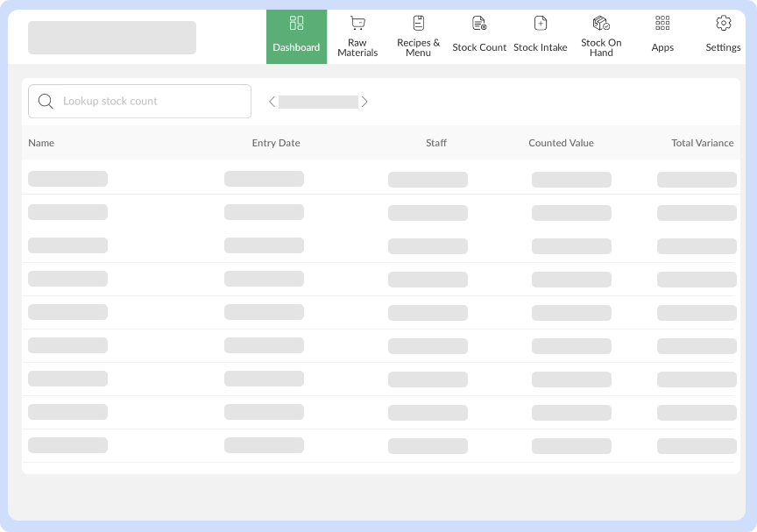
Task: Sort by the Name column header
Action: [x=41, y=143]
